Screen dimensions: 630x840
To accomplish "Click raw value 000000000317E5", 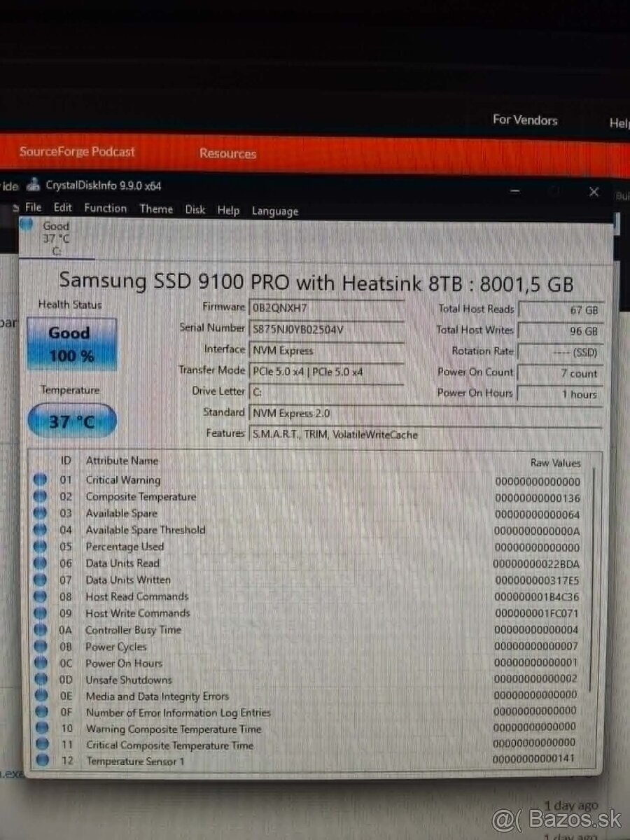I will point(537,581).
